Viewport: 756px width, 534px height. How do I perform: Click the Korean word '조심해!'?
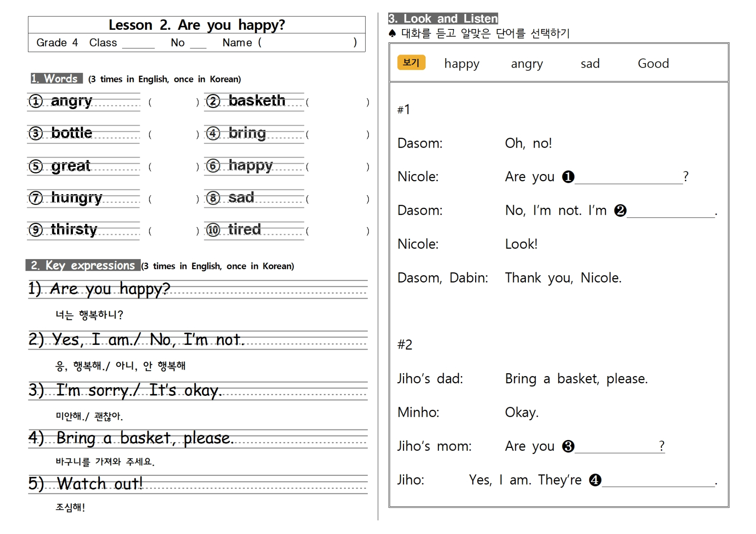(70, 507)
